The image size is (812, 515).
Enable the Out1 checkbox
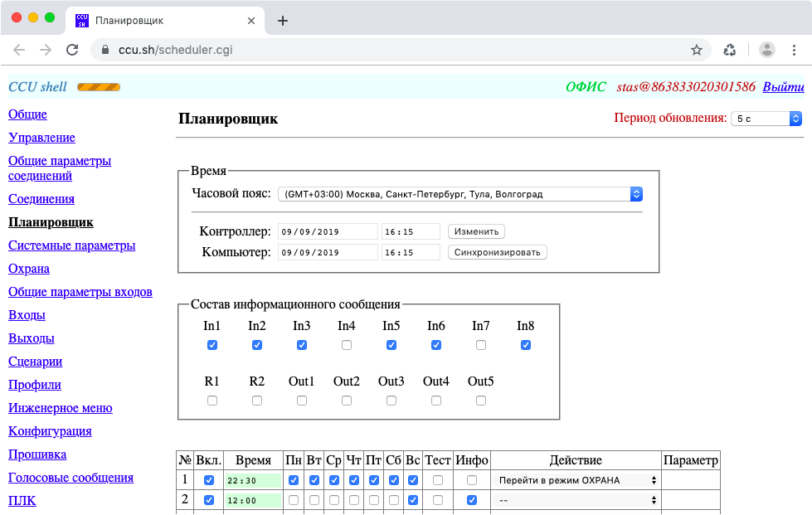pos(301,400)
